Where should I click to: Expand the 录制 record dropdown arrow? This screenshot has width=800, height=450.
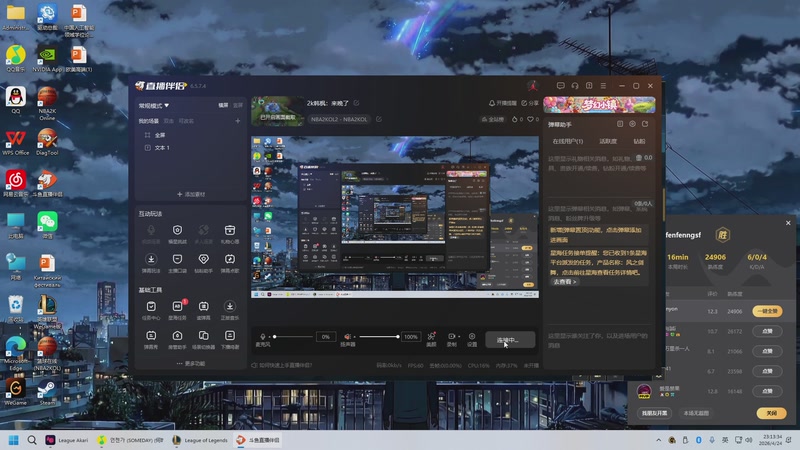coord(459,337)
